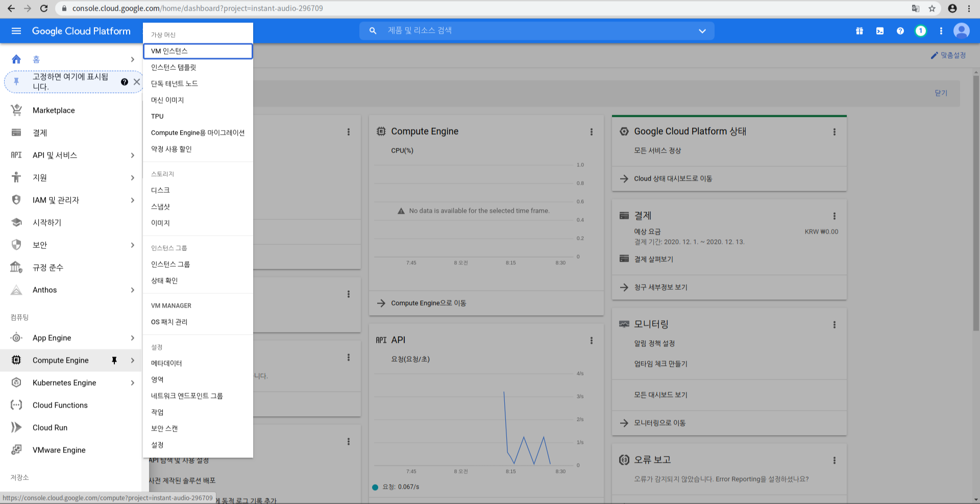Viewport: 980px width, 504px height.
Task: Expand 지원 submenu chevron
Action: click(x=133, y=178)
